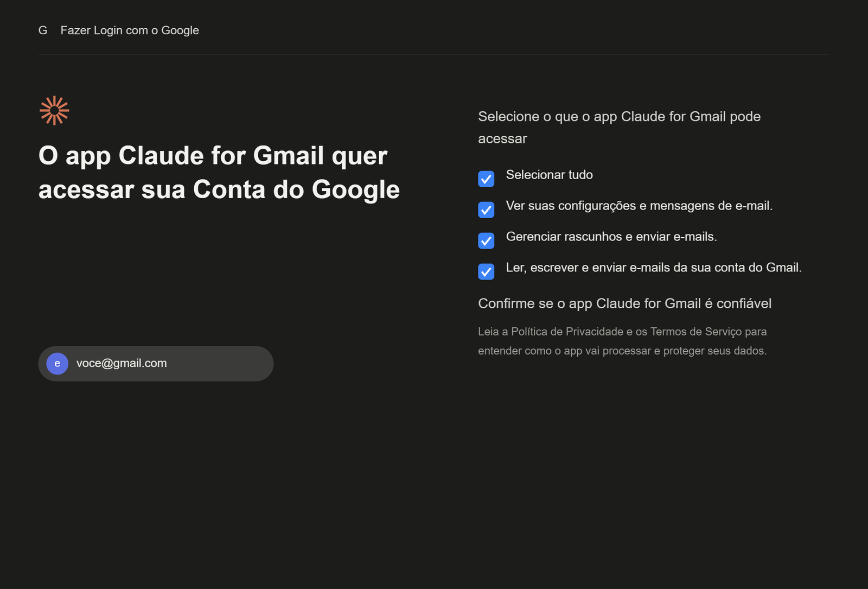Toggle Gerenciar rascunhos e enviar e-mails checkbox
The image size is (868, 589).
click(486, 240)
